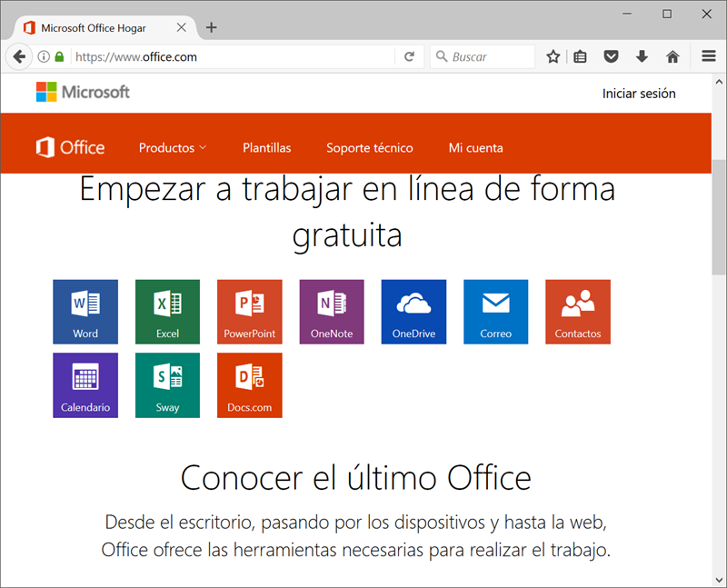Image resolution: width=727 pixels, height=588 pixels.
Task: Open the Plantillas menu item
Action: 267,147
